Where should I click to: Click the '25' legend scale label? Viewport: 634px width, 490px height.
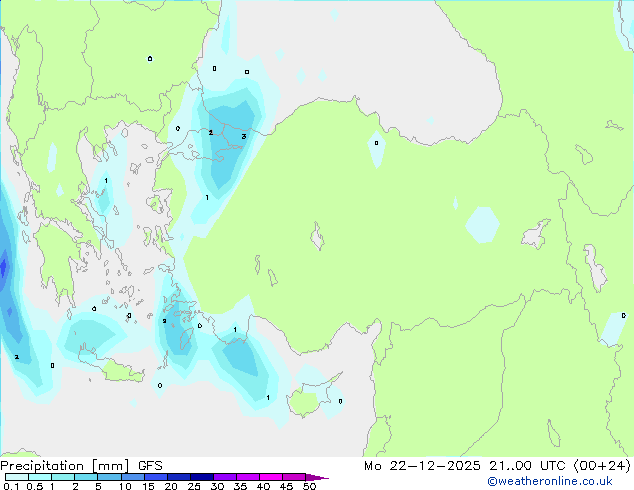pos(194,486)
